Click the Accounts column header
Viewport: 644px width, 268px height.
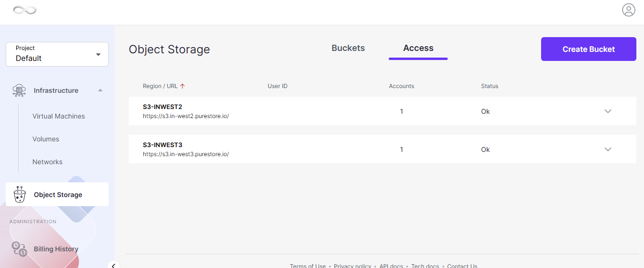point(402,86)
